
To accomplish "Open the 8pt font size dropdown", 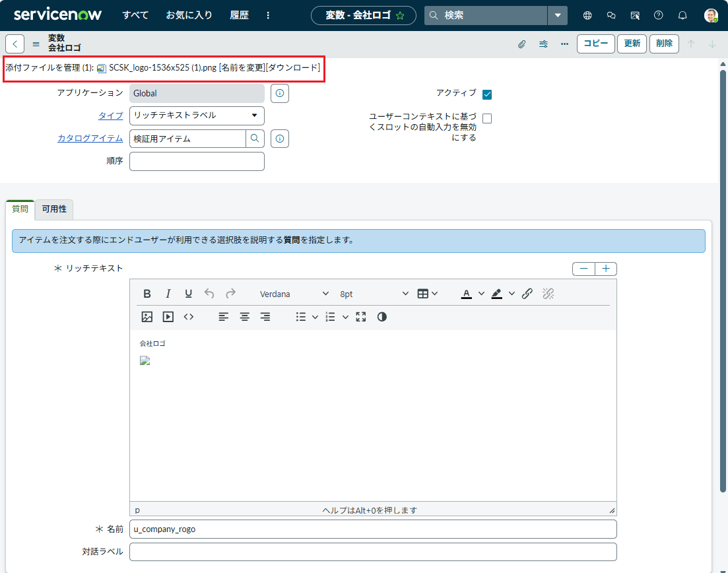I will tap(374, 294).
